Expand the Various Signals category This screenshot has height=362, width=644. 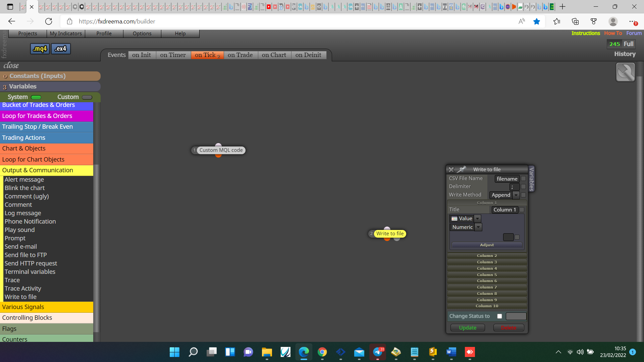tap(47, 307)
